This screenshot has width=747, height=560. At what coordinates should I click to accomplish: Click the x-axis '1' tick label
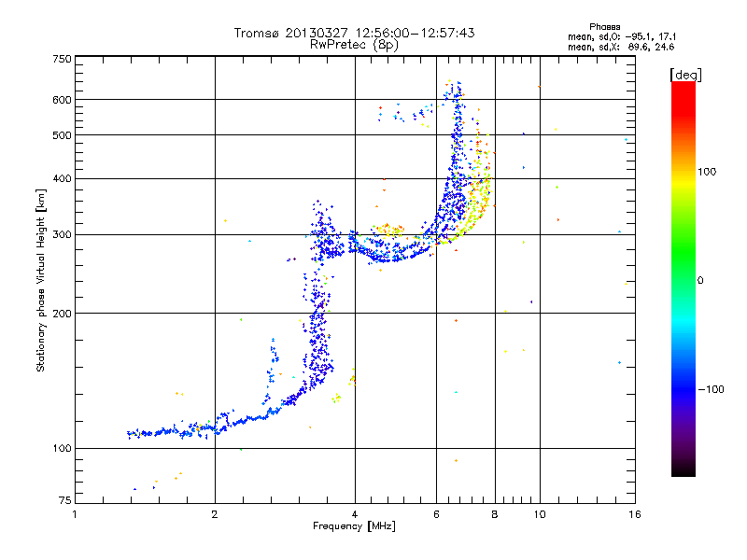(75, 514)
